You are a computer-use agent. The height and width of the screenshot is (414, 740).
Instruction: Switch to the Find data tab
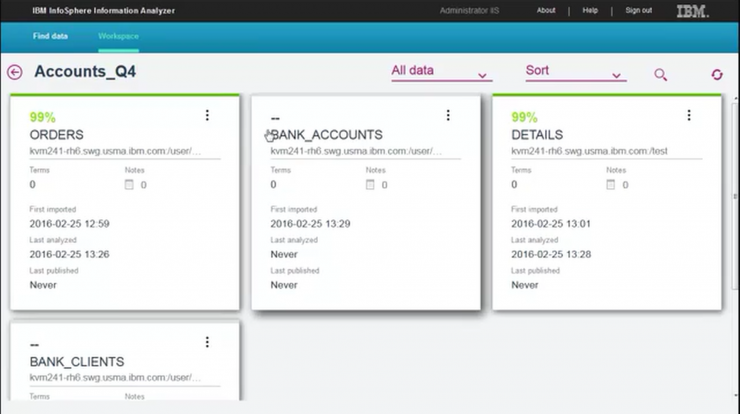tap(50, 36)
